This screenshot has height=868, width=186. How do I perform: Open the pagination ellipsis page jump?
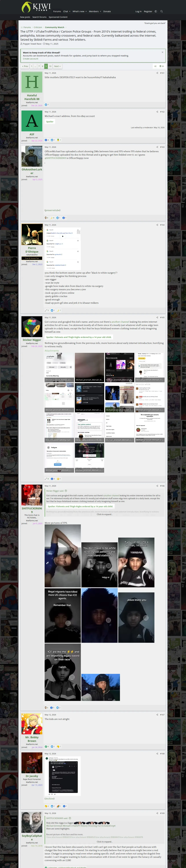coord(35,66)
